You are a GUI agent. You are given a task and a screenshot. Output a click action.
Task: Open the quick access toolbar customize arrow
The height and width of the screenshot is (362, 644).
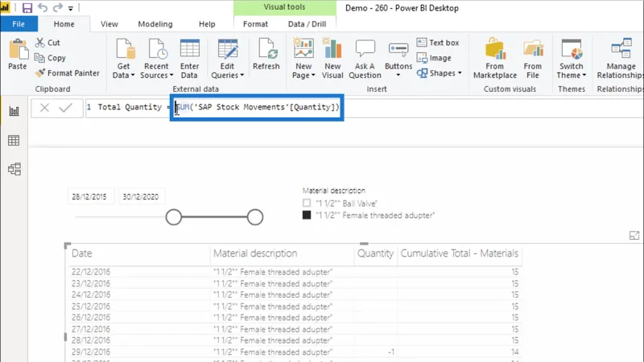(x=71, y=8)
